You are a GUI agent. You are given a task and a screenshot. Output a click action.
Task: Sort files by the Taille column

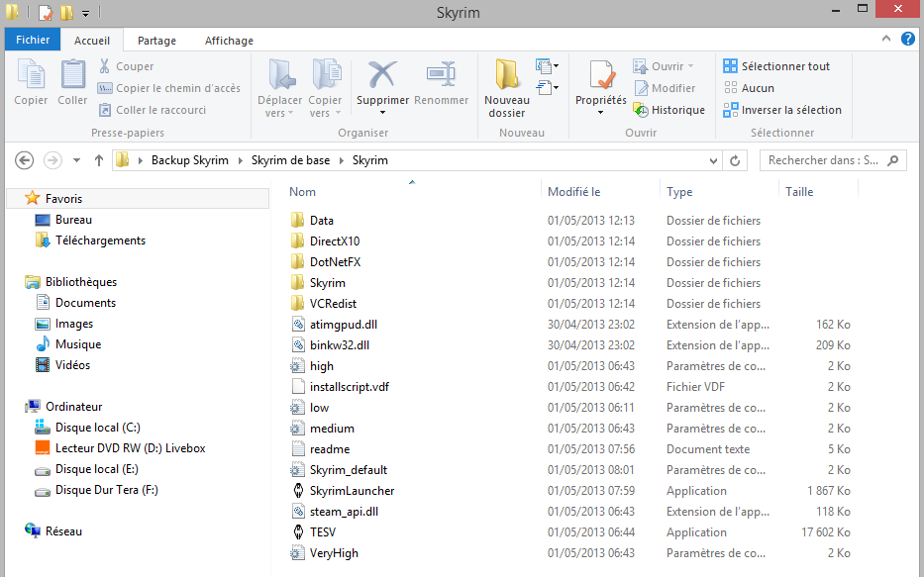(799, 191)
